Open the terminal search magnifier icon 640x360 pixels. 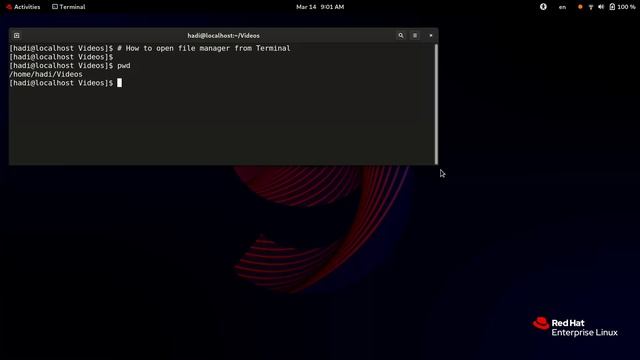click(401, 36)
